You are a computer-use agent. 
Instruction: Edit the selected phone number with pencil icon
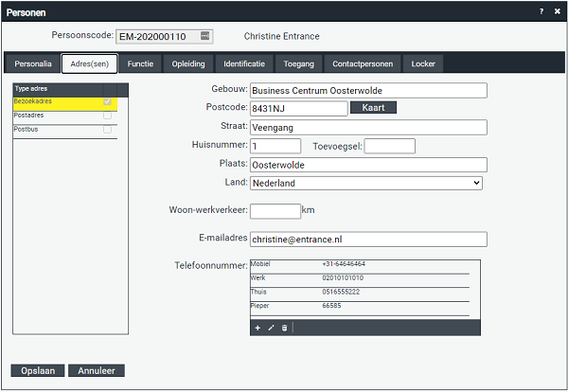pos(271,328)
